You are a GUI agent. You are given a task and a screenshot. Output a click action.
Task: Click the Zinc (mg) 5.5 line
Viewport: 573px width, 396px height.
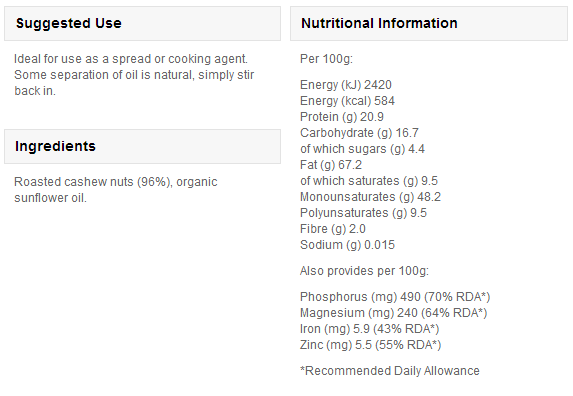pyautogui.click(x=371, y=345)
